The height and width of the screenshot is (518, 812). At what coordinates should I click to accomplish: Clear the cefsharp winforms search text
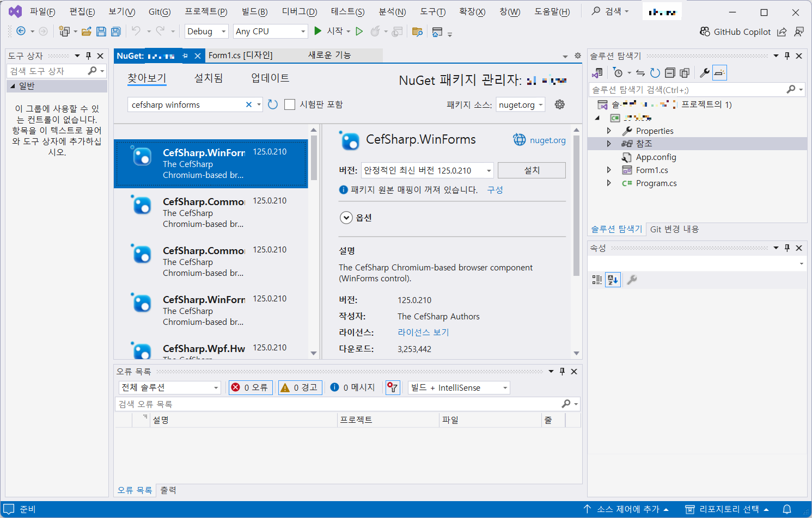(x=249, y=104)
